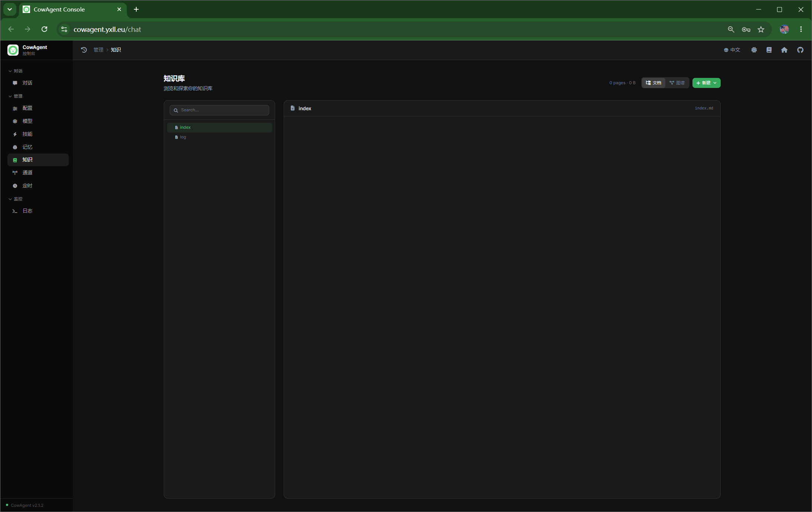The image size is (812, 512).
Task: Open the browser profile avatar
Action: pyautogui.click(x=785, y=29)
